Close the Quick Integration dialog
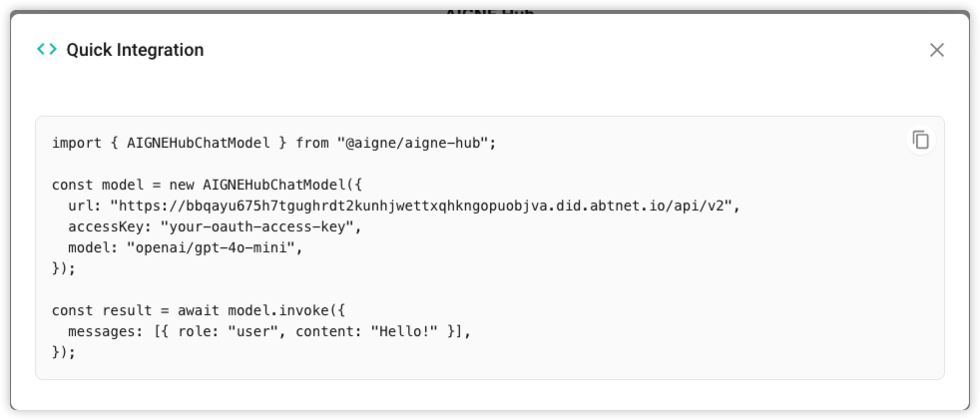 click(936, 50)
